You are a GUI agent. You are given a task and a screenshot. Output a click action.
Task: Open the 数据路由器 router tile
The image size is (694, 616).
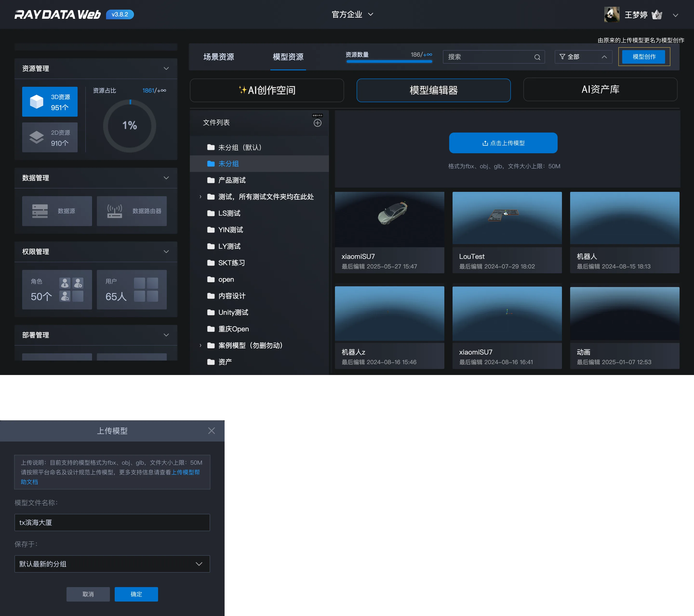point(132,211)
